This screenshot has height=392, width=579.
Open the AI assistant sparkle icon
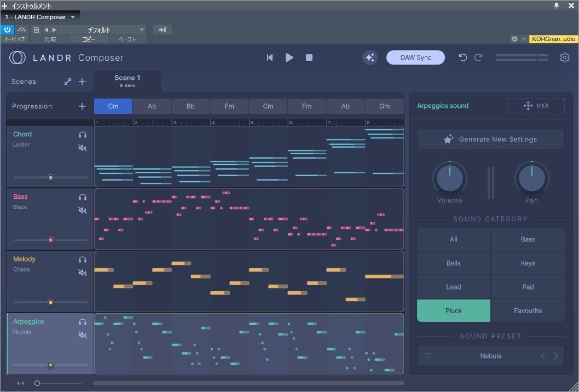(x=370, y=57)
